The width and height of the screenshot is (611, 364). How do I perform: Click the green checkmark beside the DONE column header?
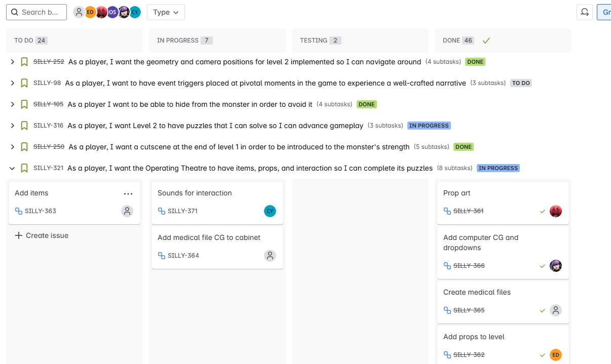[x=486, y=40]
